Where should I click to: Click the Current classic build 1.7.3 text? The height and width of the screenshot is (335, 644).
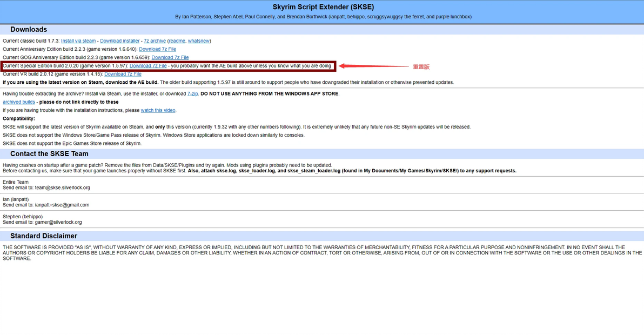[x=31, y=41]
